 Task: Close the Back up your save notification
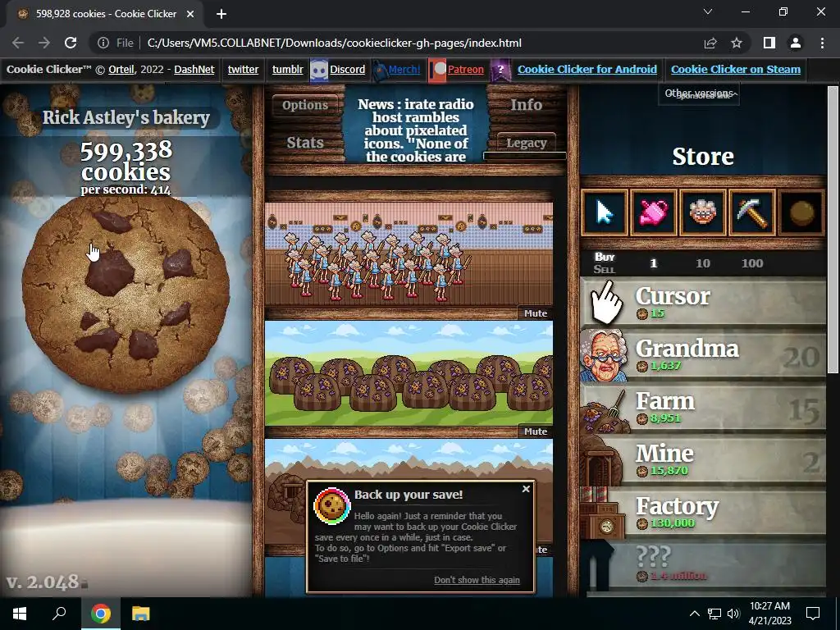[526, 489]
